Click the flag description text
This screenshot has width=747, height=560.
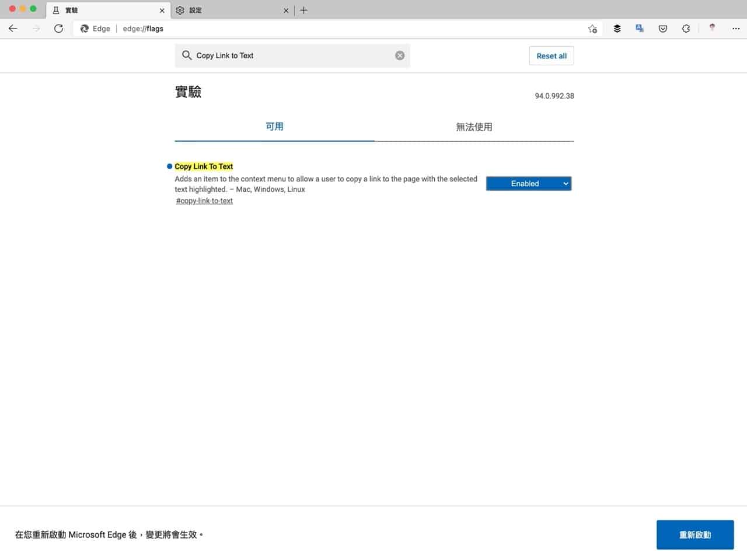click(x=326, y=184)
